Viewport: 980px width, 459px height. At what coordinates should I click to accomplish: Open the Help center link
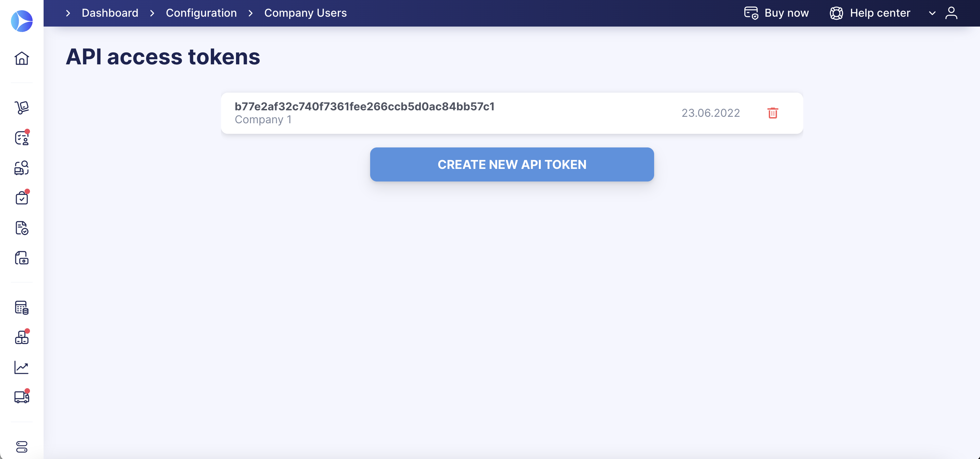pyautogui.click(x=870, y=13)
